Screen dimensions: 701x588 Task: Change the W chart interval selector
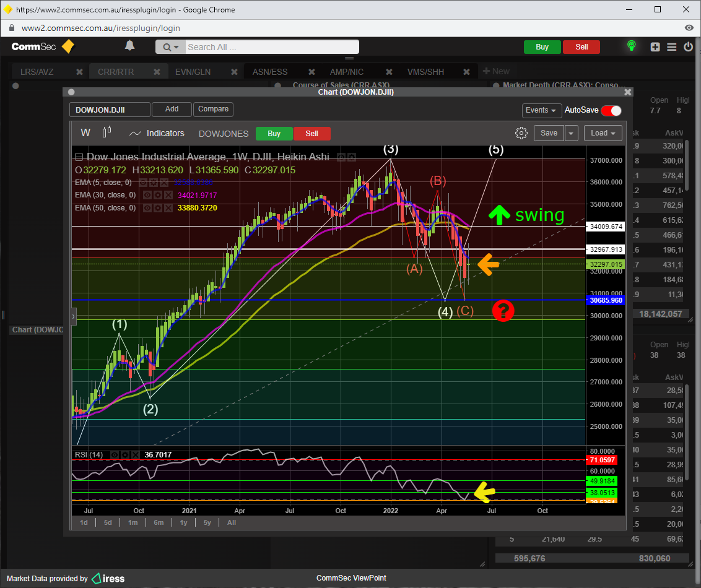tap(85, 132)
